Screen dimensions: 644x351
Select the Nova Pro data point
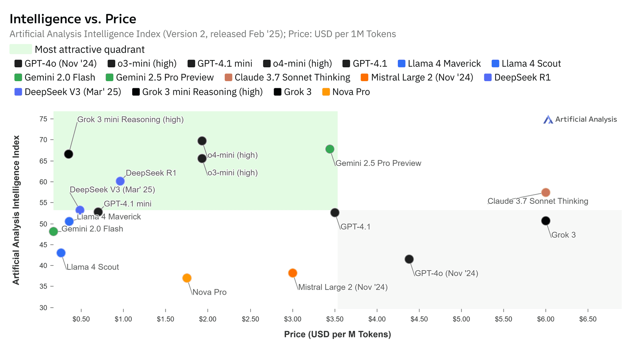tap(187, 278)
